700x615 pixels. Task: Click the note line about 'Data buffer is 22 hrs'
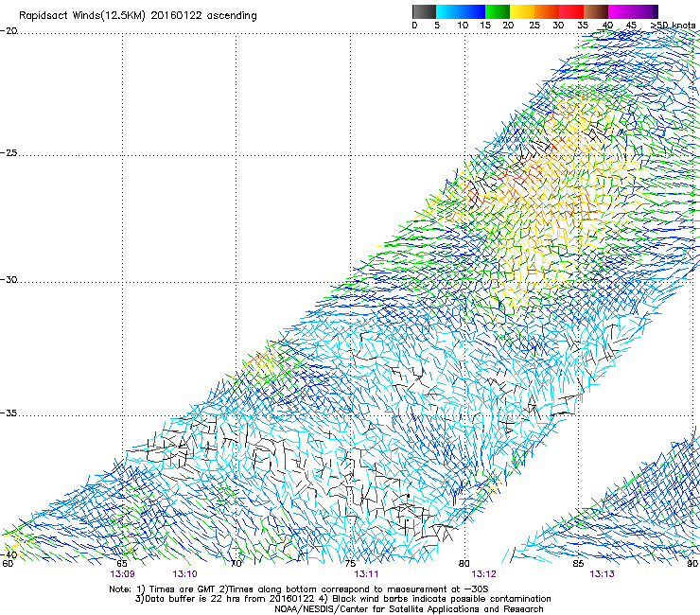[x=342, y=599]
